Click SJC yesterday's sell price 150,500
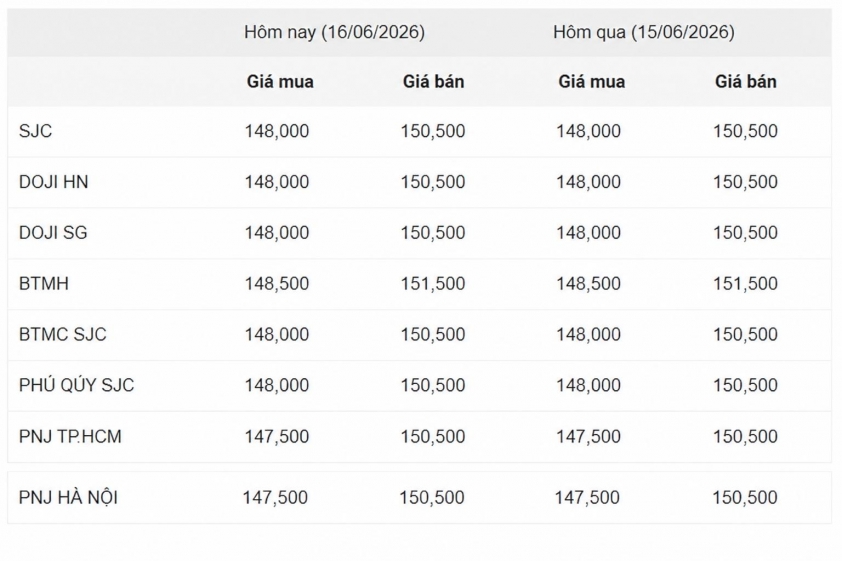This screenshot has width=842, height=561. click(745, 131)
